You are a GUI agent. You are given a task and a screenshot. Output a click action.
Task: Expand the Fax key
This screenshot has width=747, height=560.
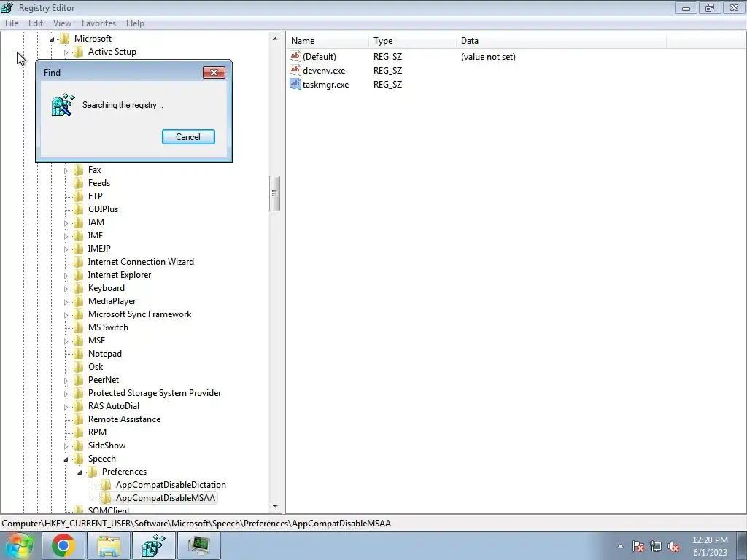point(66,171)
